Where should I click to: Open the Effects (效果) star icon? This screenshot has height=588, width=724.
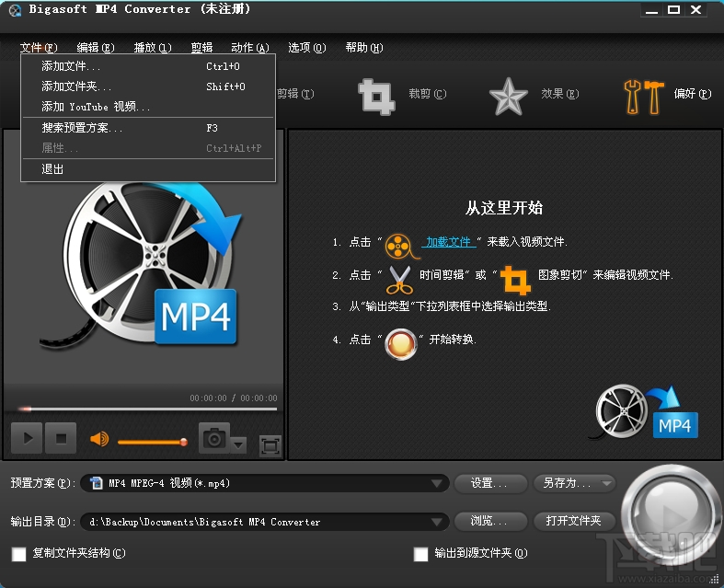pos(509,96)
